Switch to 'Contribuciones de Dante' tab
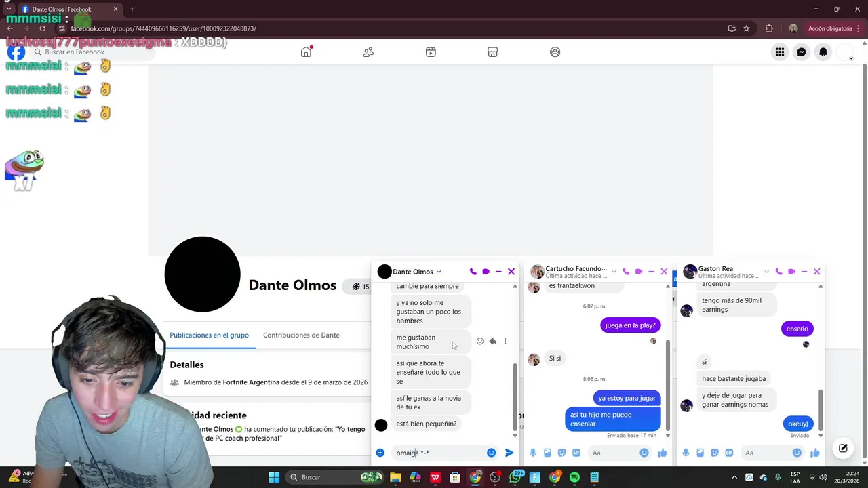 (301, 335)
